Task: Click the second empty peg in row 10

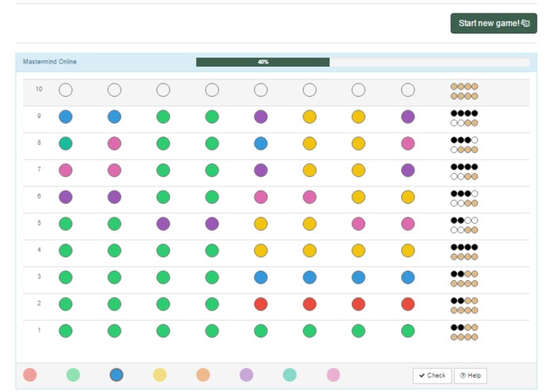Action: point(114,90)
